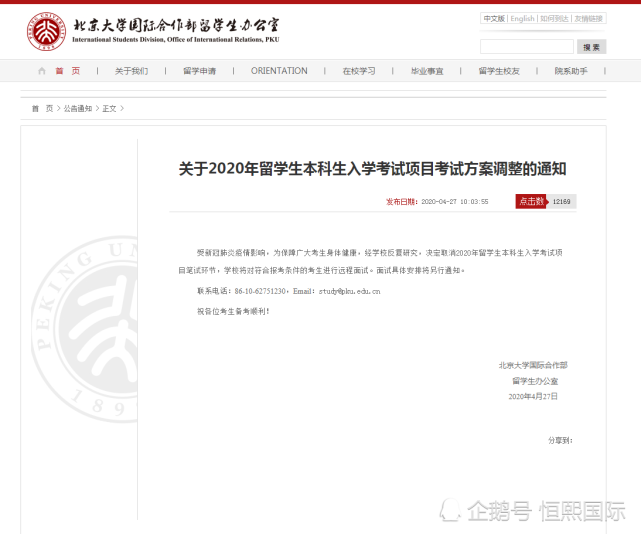This screenshot has width=641, height=534.
Task: Click the International Students Division English subtitle
Action: [176, 40]
